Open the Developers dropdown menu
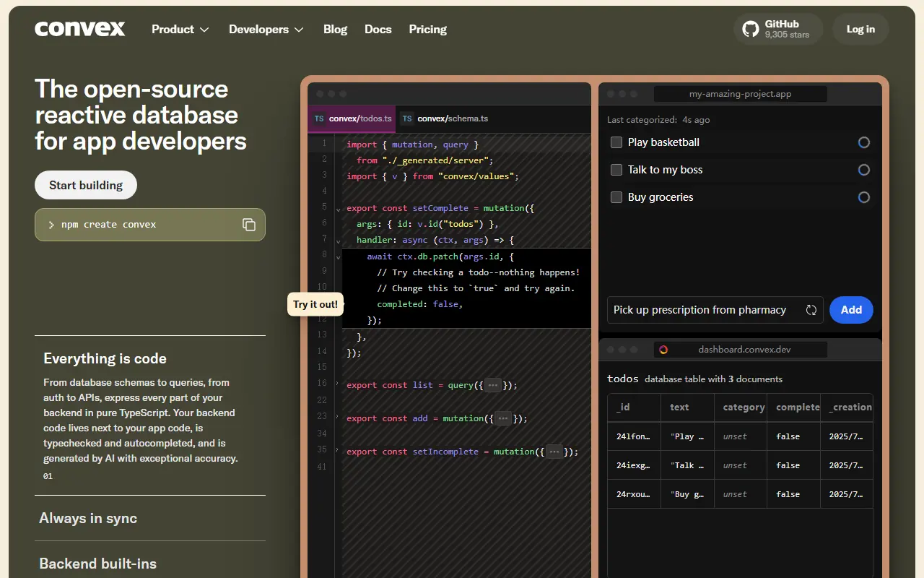 266,29
